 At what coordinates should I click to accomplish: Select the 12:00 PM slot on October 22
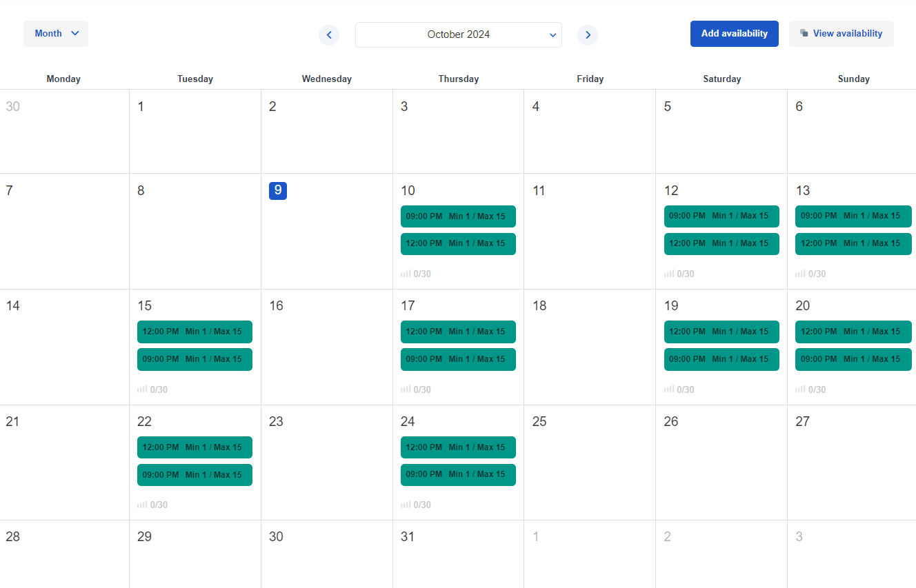coord(195,447)
